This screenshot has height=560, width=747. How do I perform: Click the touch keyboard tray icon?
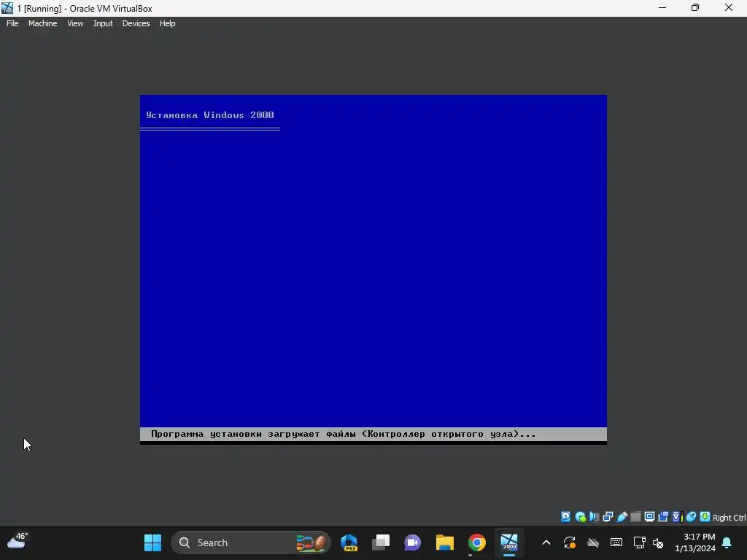pyautogui.click(x=616, y=542)
